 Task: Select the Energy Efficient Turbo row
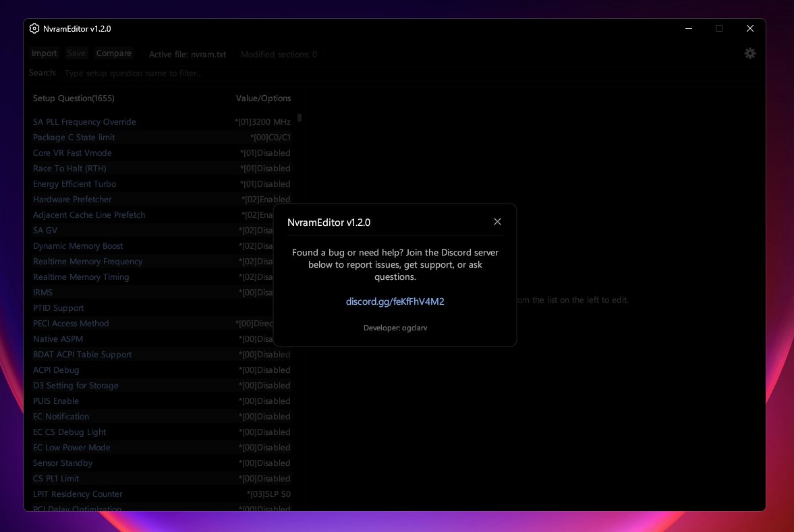pyautogui.click(x=161, y=184)
